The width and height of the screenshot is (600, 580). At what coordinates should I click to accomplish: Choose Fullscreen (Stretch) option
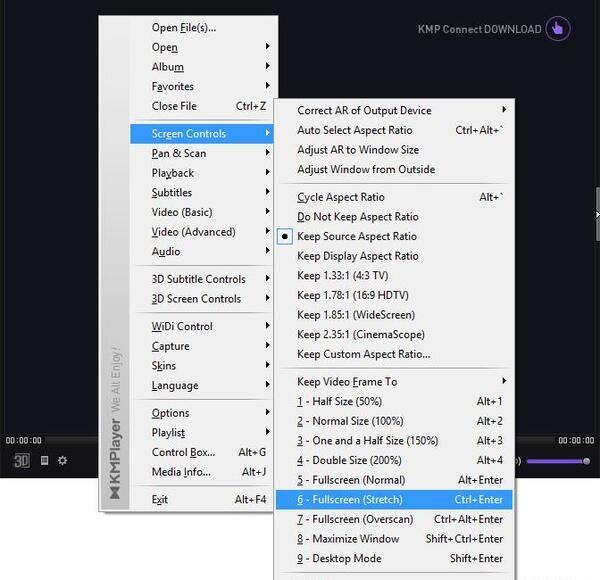point(394,500)
